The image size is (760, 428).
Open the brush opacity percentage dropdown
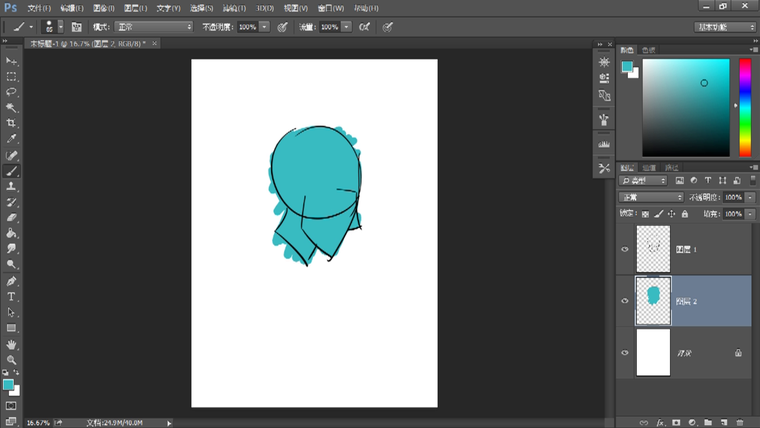pos(264,27)
